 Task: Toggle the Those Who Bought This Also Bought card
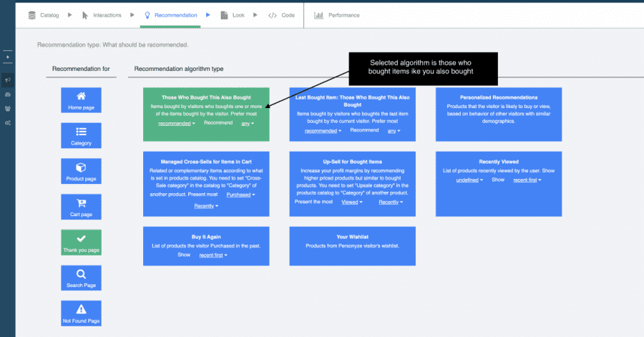tap(206, 97)
